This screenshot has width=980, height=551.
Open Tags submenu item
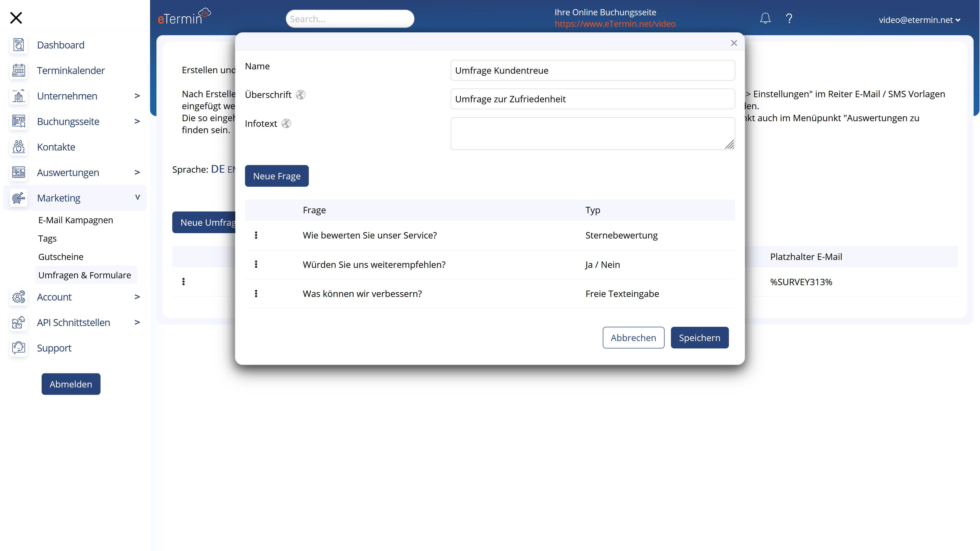(x=47, y=239)
